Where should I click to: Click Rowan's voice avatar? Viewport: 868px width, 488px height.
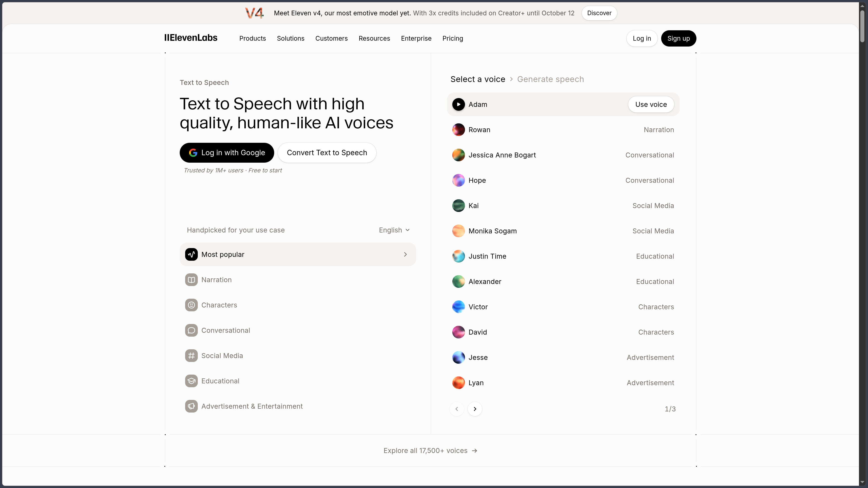pos(458,130)
